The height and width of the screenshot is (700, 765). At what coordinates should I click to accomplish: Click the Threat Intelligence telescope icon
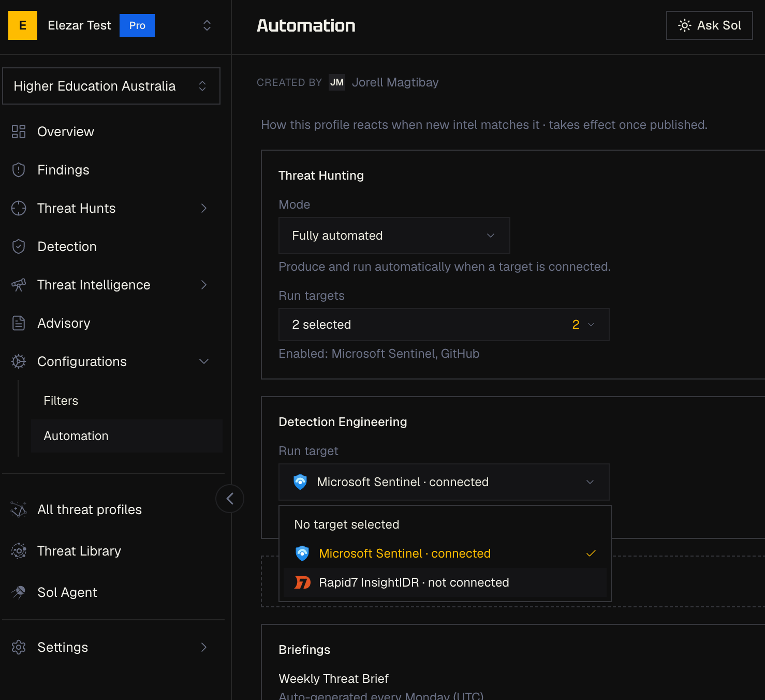(x=19, y=285)
